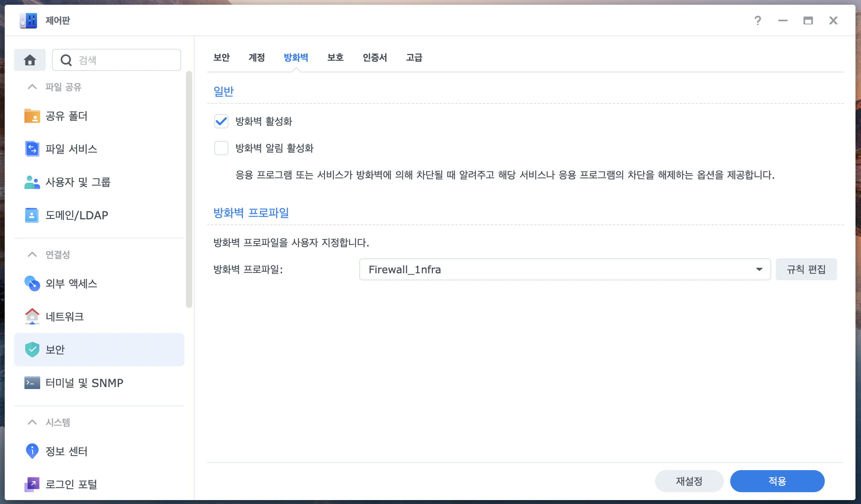Open 파일 서비스 from sidebar
This screenshot has width=861, height=504.
[71, 149]
